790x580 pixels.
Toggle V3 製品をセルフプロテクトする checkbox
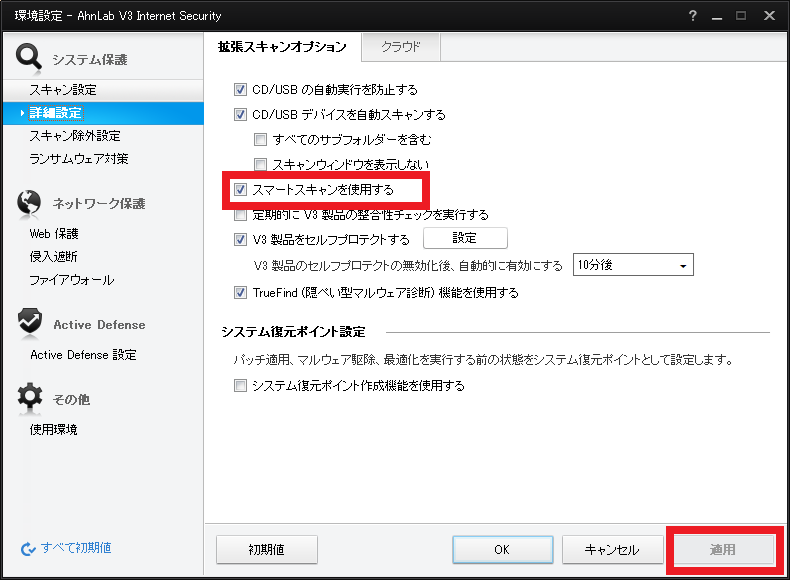coord(240,239)
